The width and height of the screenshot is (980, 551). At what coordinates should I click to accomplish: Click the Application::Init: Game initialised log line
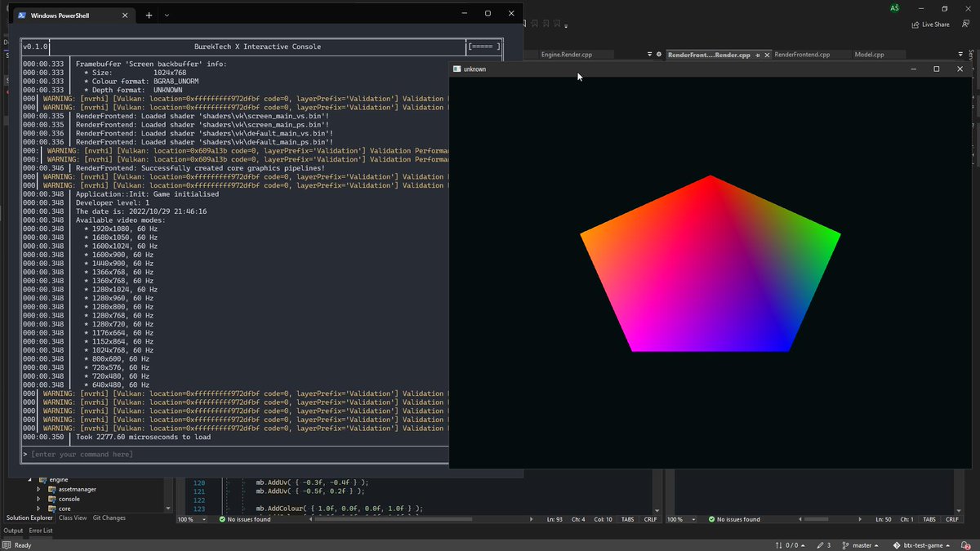(147, 194)
